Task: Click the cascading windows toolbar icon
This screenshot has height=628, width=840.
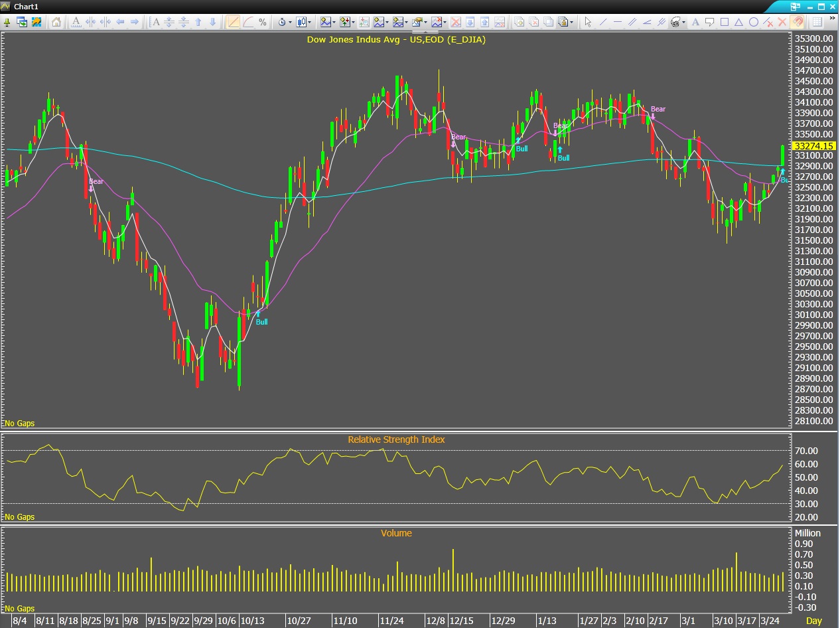Action: [x=22, y=22]
